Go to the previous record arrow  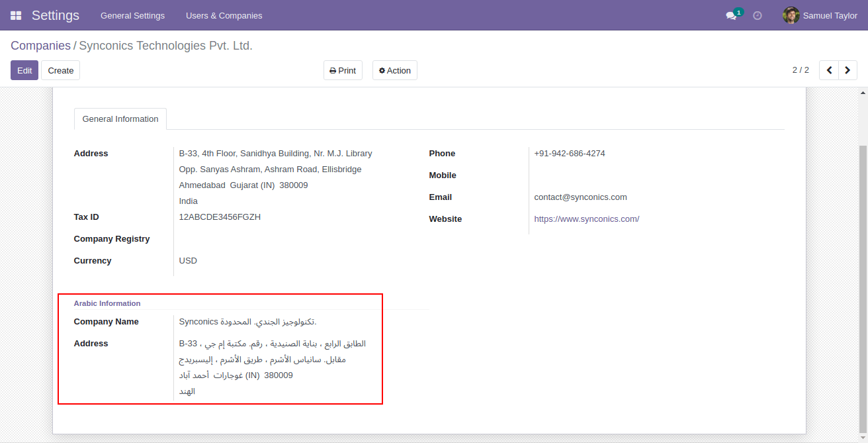point(829,70)
